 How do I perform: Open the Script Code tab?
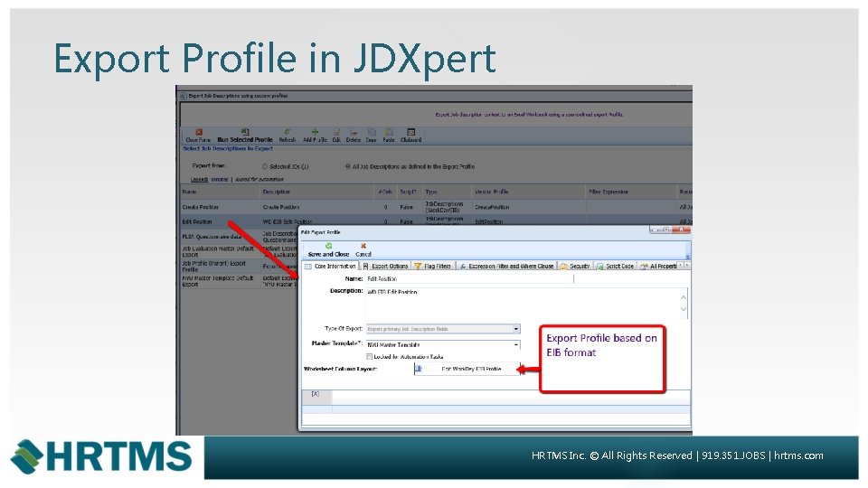(x=615, y=266)
